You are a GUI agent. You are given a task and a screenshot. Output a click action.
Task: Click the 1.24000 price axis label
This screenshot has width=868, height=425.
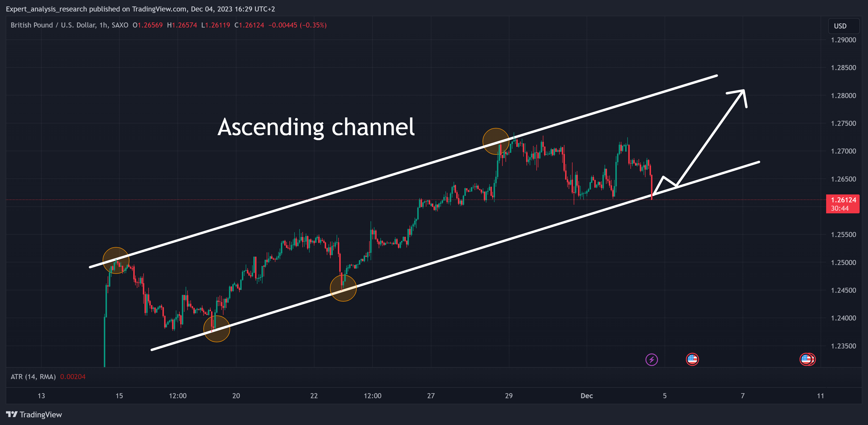(x=843, y=318)
